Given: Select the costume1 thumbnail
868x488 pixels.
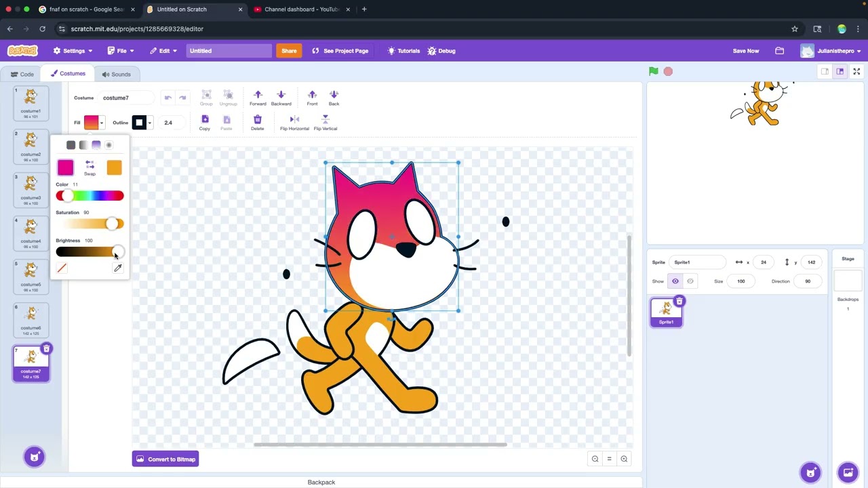Looking at the screenshot, I should click(x=31, y=103).
